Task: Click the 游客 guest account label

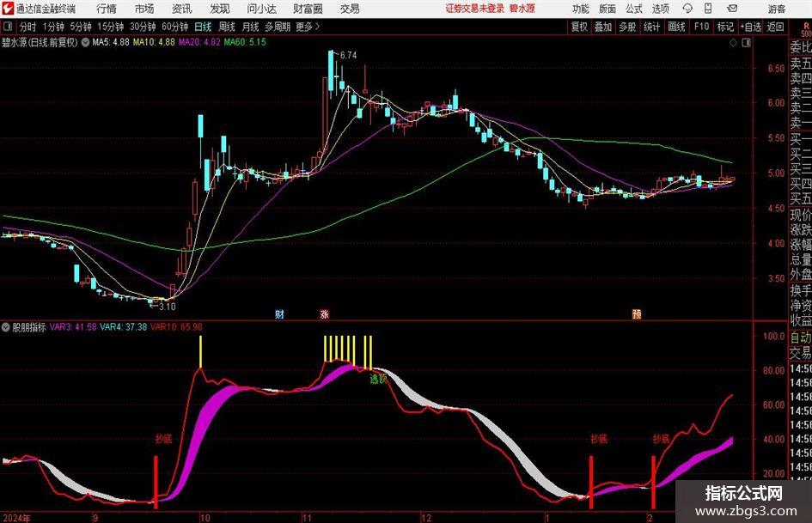Action: (777, 9)
